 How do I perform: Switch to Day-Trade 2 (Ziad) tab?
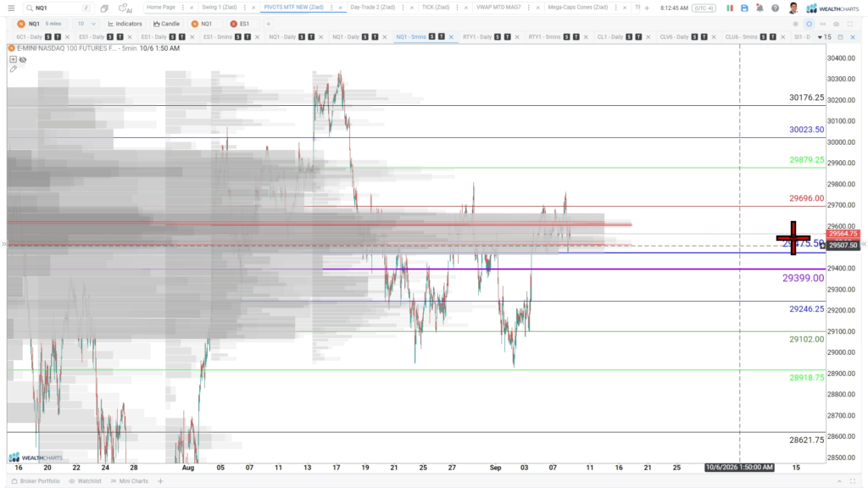(373, 8)
